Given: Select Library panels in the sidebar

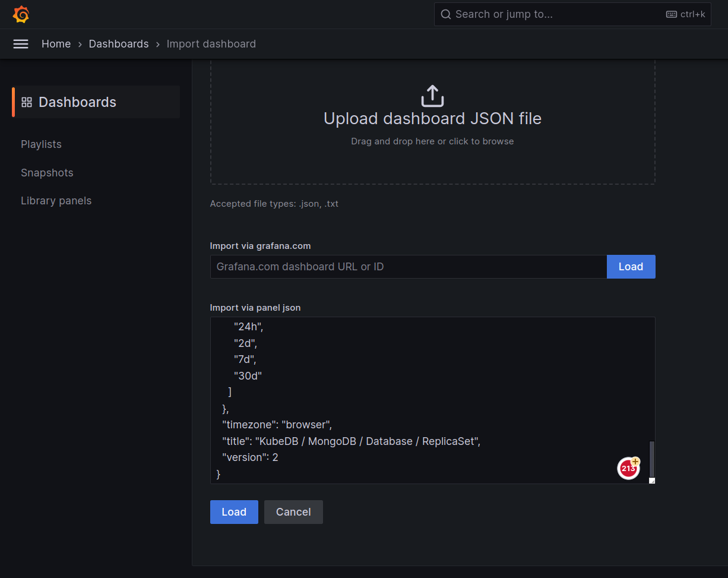Looking at the screenshot, I should [x=56, y=200].
